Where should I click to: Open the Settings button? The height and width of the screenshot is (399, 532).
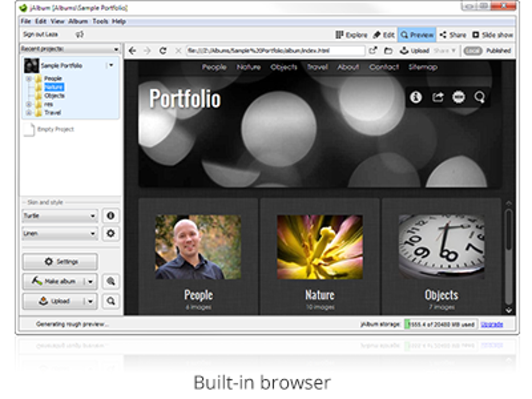click(x=60, y=262)
